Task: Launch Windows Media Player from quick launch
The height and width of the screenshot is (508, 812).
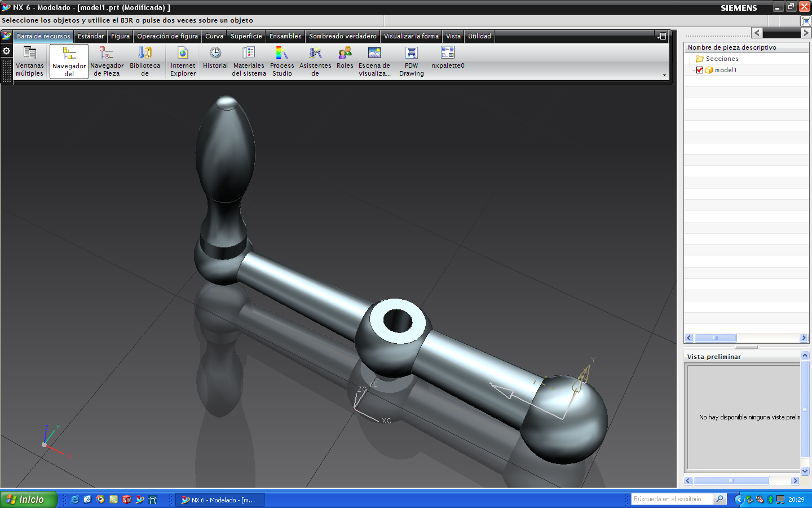Action: pos(100,500)
